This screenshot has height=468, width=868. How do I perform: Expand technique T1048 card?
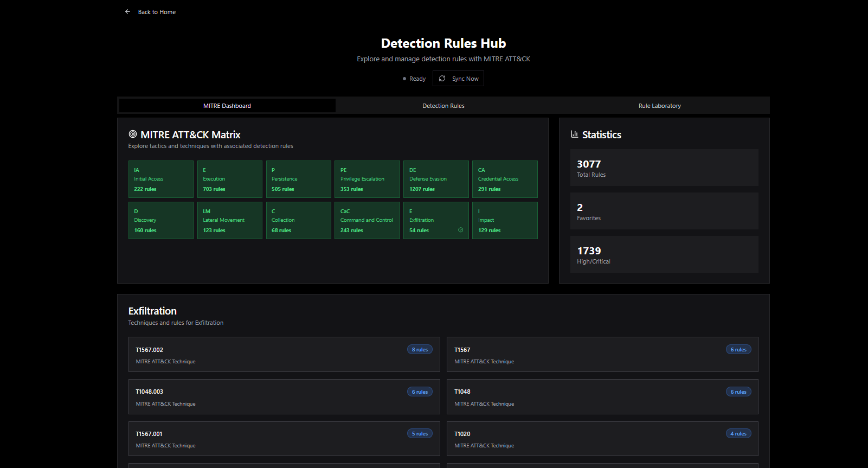point(602,397)
